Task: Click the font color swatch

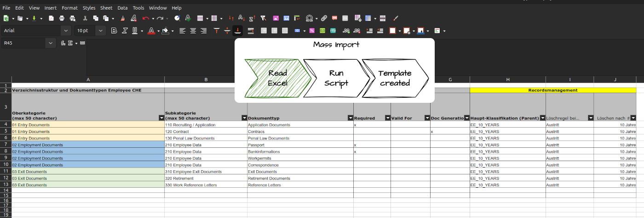Action: pyautogui.click(x=151, y=31)
